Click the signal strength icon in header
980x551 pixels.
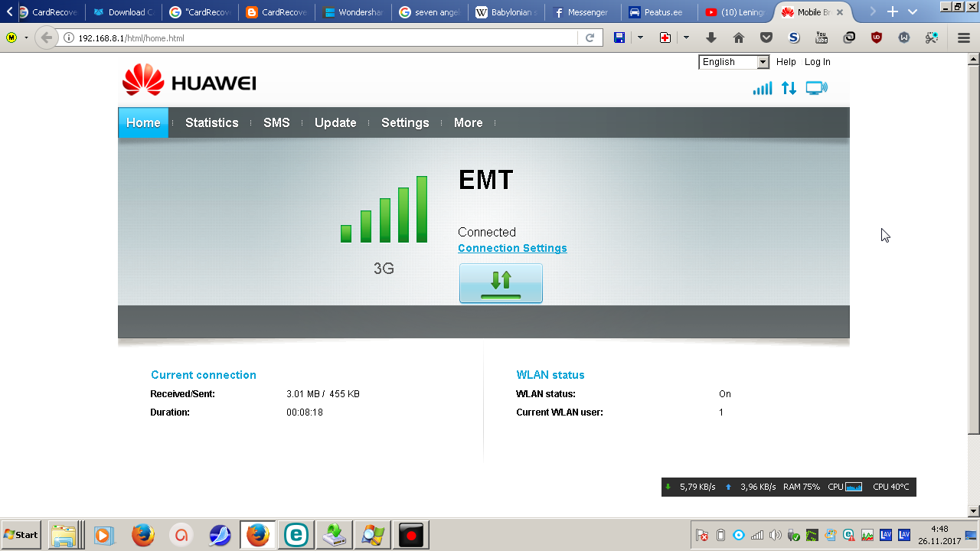pos(763,88)
